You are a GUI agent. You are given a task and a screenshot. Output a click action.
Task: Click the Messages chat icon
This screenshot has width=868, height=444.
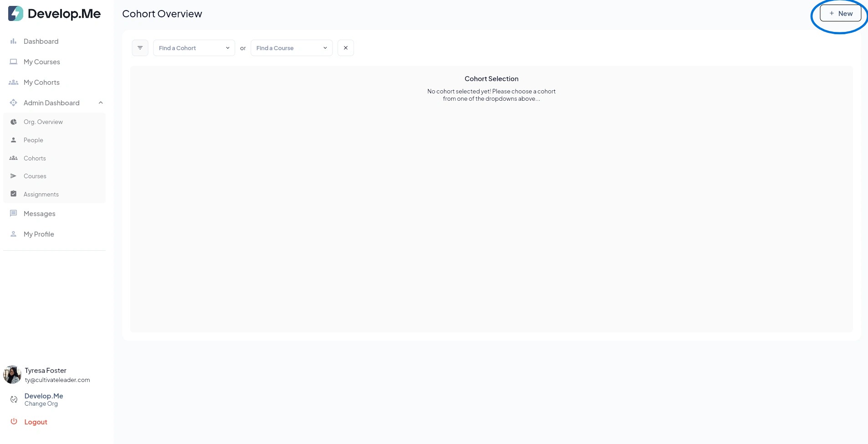(x=14, y=213)
